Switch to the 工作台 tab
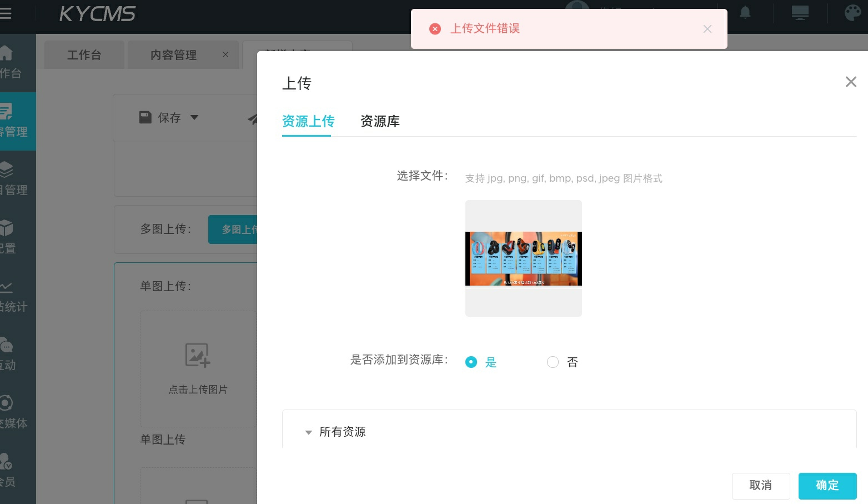 coord(84,55)
